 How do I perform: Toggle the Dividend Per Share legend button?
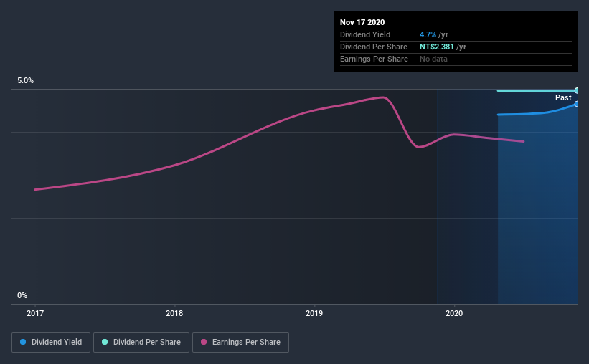(x=141, y=343)
